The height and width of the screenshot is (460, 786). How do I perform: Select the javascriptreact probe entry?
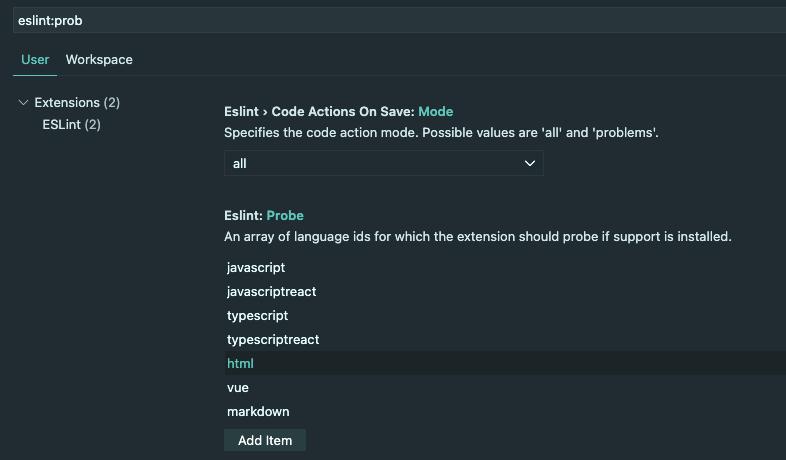[x=271, y=292]
